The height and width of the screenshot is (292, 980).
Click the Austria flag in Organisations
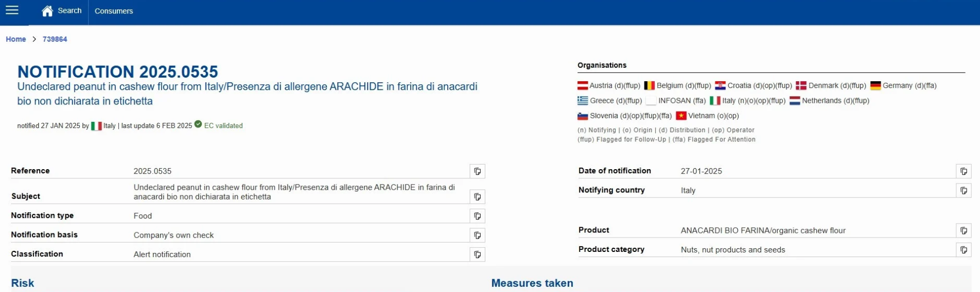pos(583,86)
